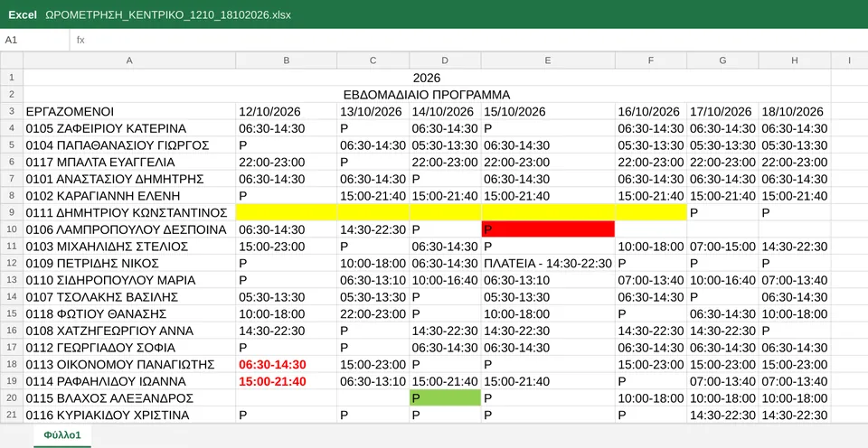868x448 pixels.
Task: Select cell 0106 ΛΑΜΠΡΟΠΟΥΛΟΥ ΔΕΣΠΟΙΝΑ
Action: pyautogui.click(x=129, y=229)
